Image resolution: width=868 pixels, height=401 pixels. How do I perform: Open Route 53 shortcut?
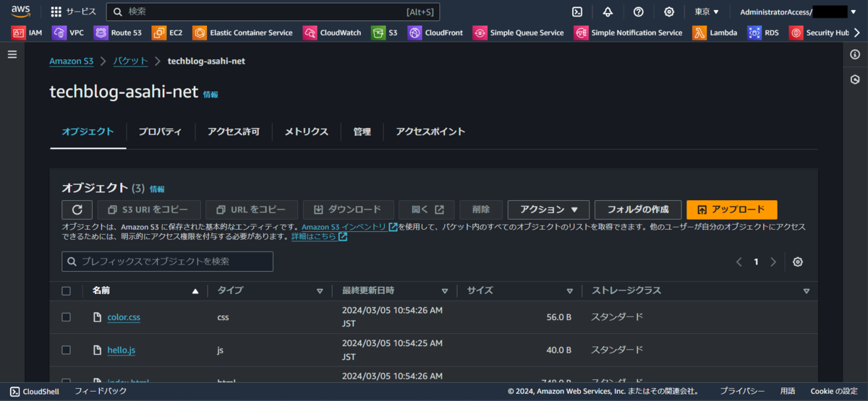click(x=117, y=33)
